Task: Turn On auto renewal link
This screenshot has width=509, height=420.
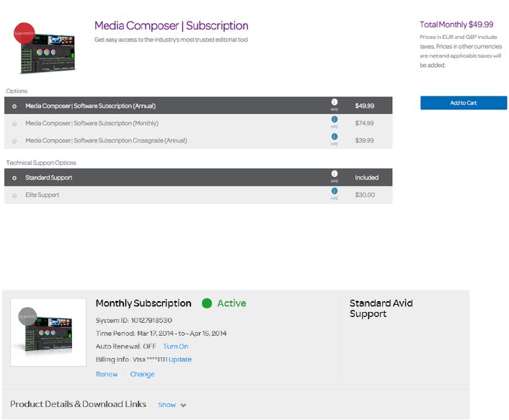Action: pyautogui.click(x=175, y=347)
